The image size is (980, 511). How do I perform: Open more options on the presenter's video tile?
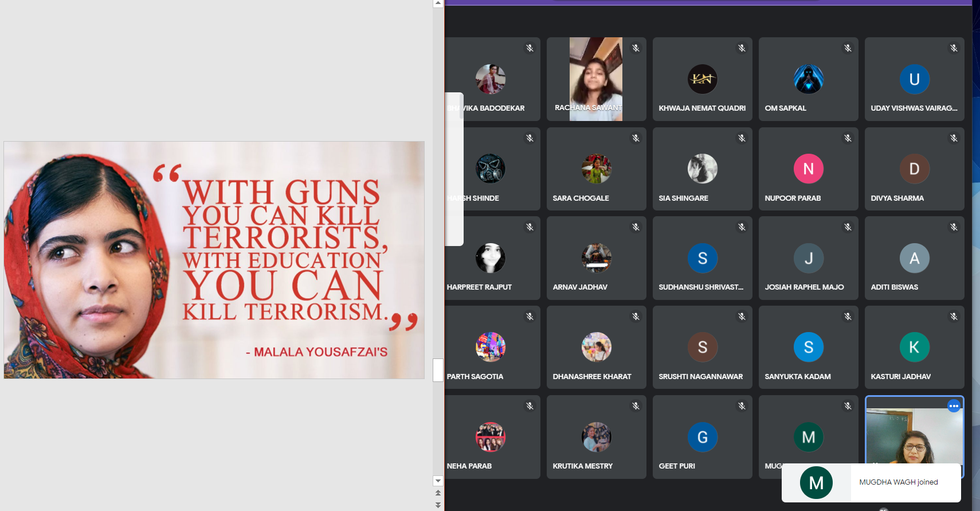[x=954, y=406]
